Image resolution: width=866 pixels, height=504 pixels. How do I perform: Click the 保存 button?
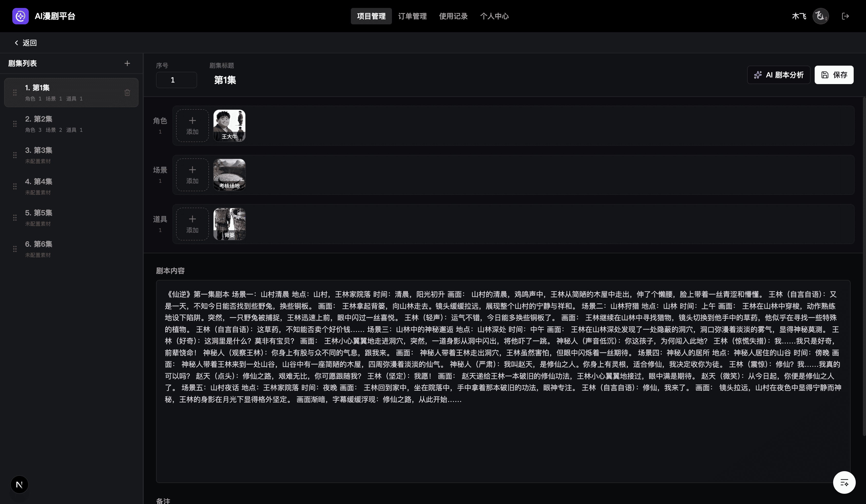click(x=834, y=75)
